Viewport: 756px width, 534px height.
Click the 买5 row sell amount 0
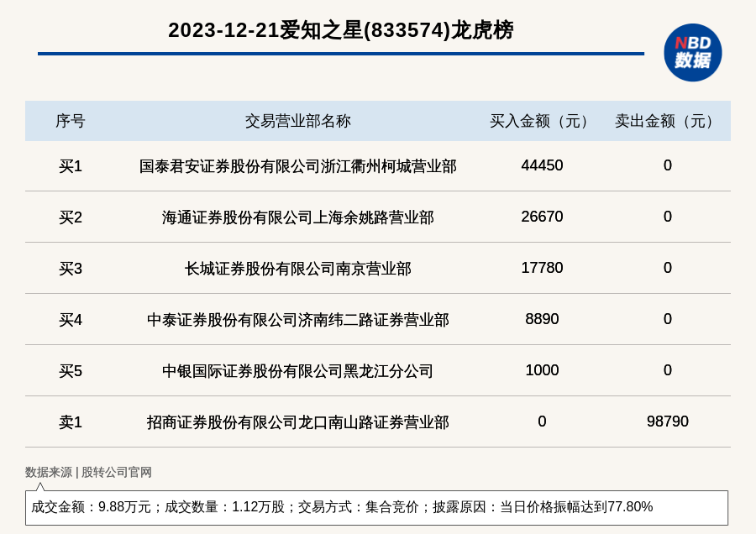point(667,370)
